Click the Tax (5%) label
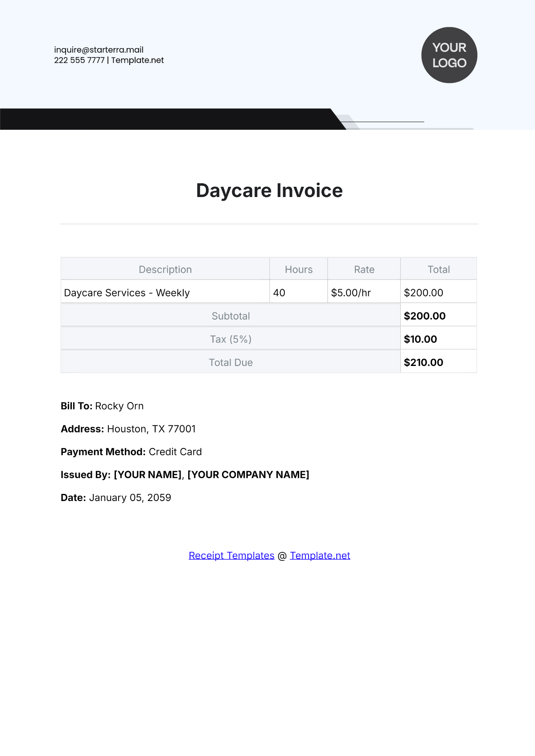The width and height of the screenshot is (535, 756). tap(230, 339)
